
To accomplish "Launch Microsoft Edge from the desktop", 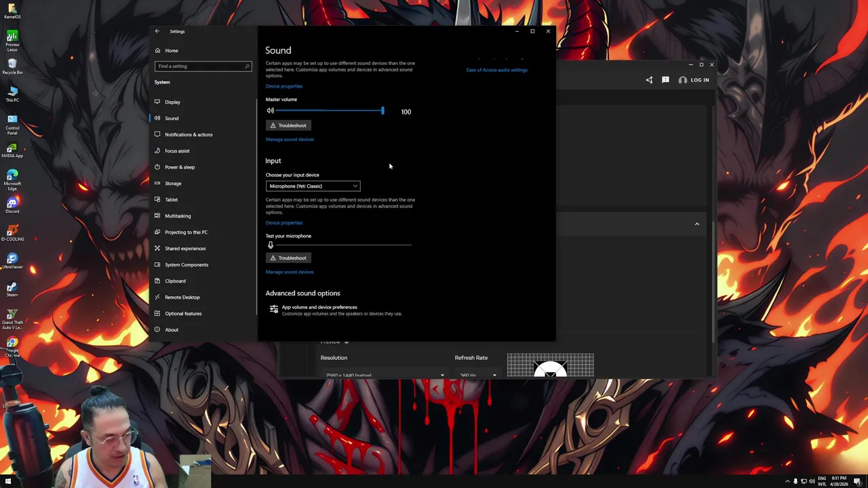I will click(12, 178).
